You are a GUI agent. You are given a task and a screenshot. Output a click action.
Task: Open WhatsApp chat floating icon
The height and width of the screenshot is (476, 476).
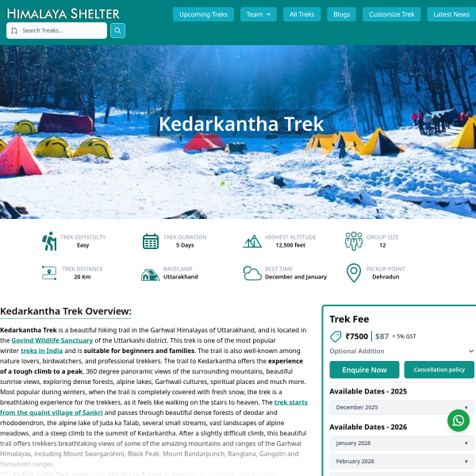tap(458, 420)
